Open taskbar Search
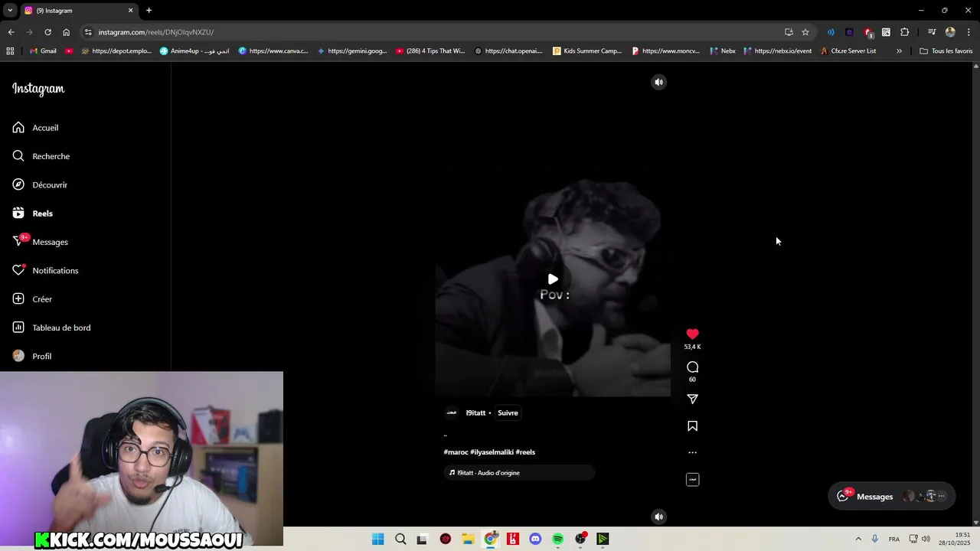The width and height of the screenshot is (980, 551). click(x=400, y=539)
